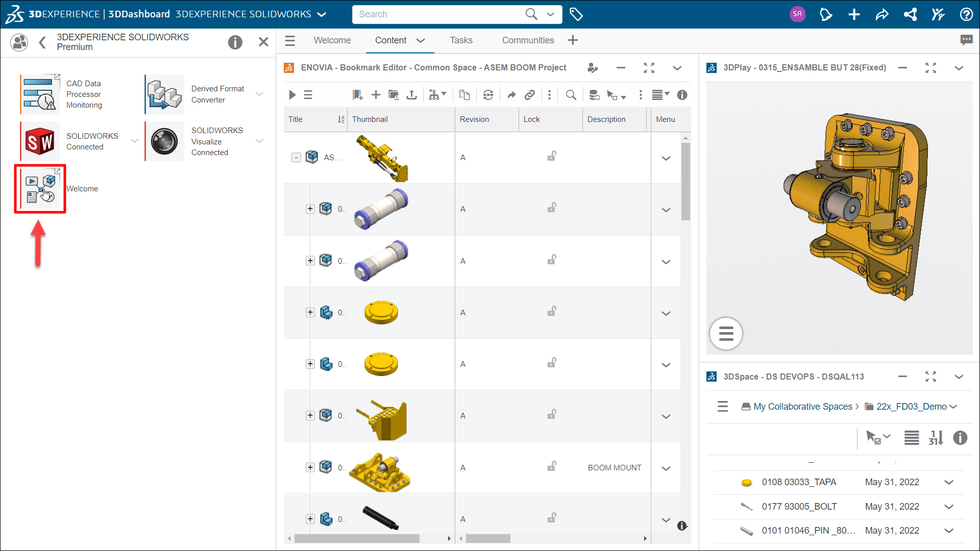This screenshot has height=551, width=980.
Task: Toggle lock on the AS... root row
Action: click(x=552, y=157)
